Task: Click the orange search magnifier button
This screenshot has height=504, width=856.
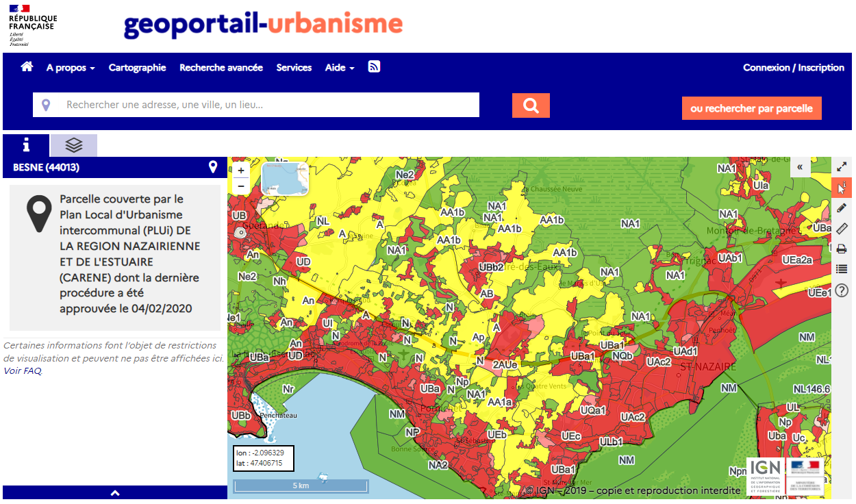Action: 531,105
